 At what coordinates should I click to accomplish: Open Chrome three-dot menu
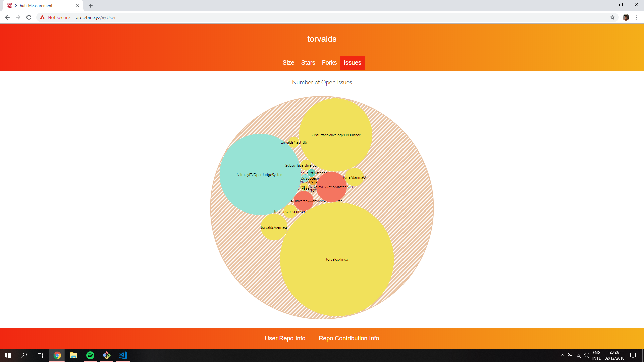point(637,17)
